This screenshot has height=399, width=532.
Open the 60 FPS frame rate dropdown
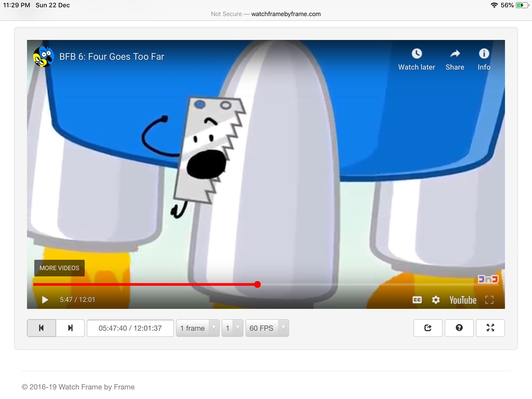click(x=267, y=328)
